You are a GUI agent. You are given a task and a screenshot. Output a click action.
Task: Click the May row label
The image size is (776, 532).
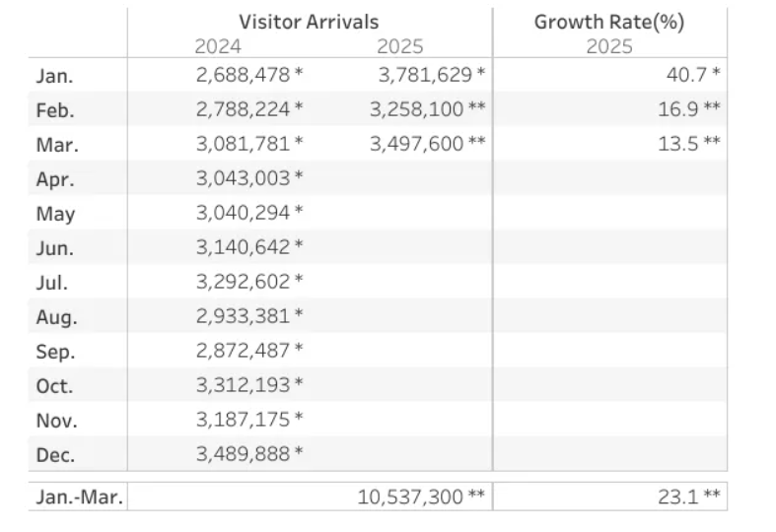click(55, 213)
